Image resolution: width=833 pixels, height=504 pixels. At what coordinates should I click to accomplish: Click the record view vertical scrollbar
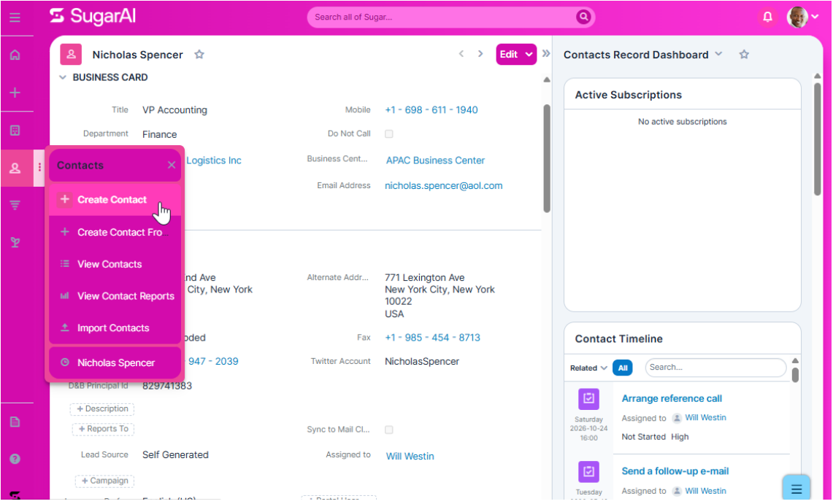tap(547, 158)
